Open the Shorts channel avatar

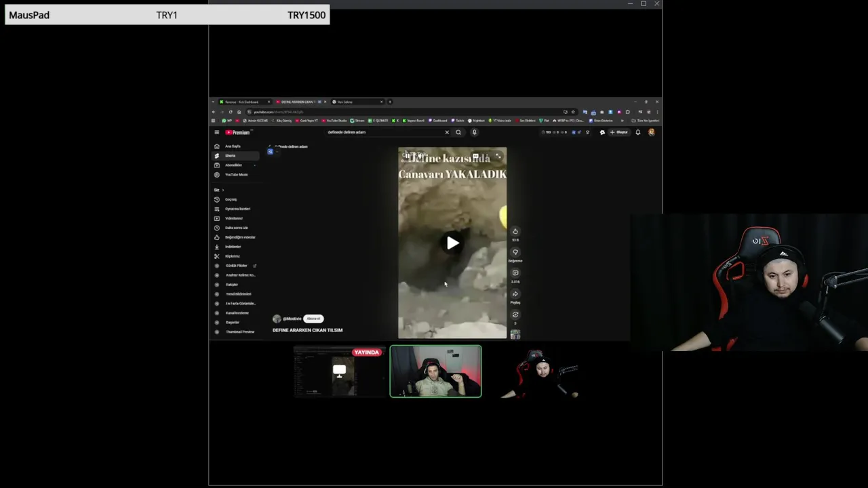click(277, 319)
